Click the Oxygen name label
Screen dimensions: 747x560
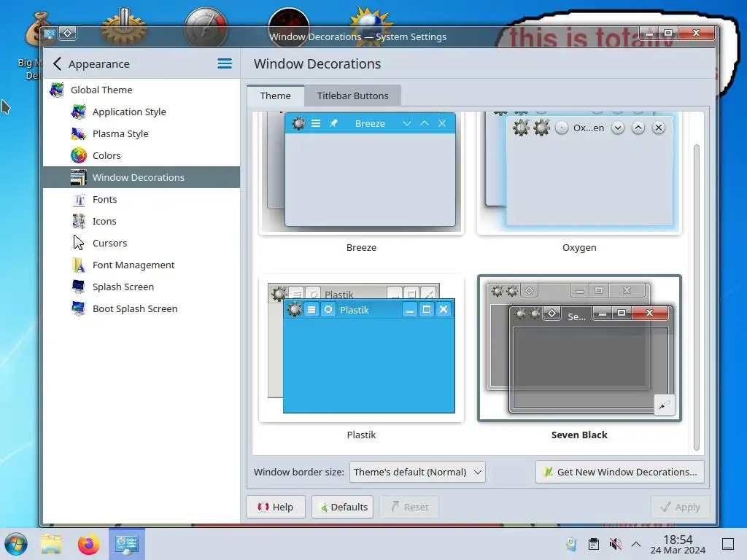point(579,248)
